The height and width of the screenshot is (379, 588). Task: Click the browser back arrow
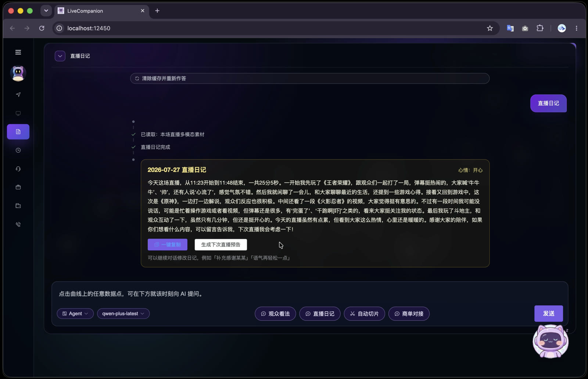tap(12, 28)
